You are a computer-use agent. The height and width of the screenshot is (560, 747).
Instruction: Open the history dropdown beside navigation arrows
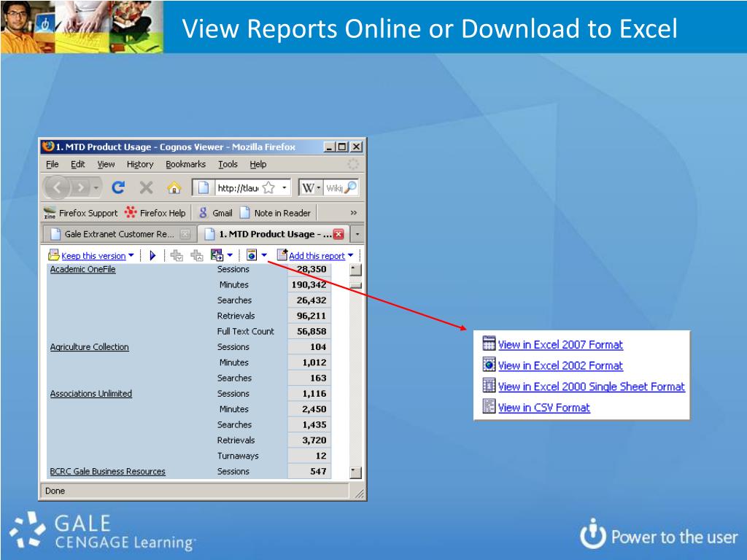click(96, 188)
